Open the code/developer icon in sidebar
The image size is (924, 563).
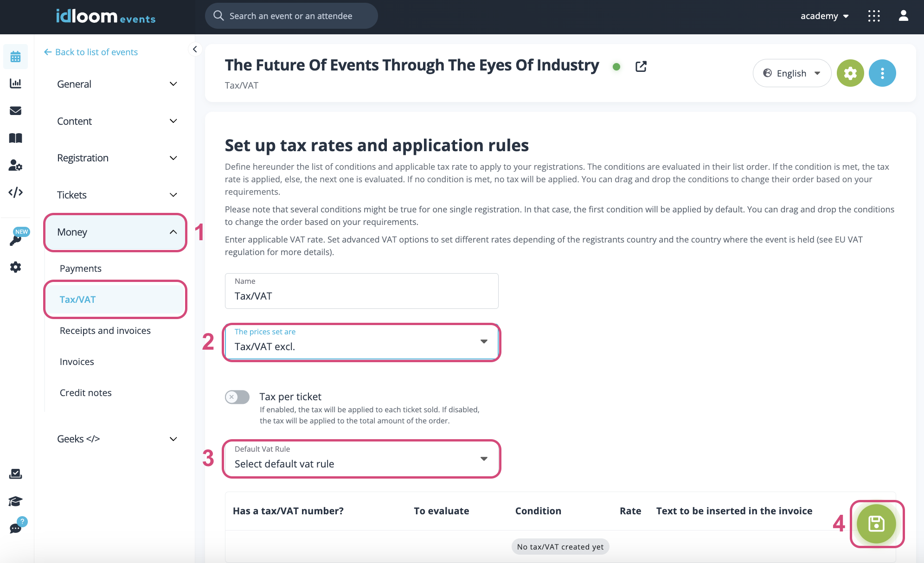click(x=17, y=192)
